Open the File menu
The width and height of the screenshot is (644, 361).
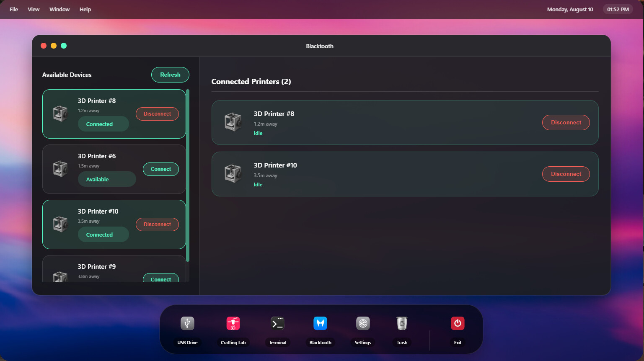(x=14, y=9)
